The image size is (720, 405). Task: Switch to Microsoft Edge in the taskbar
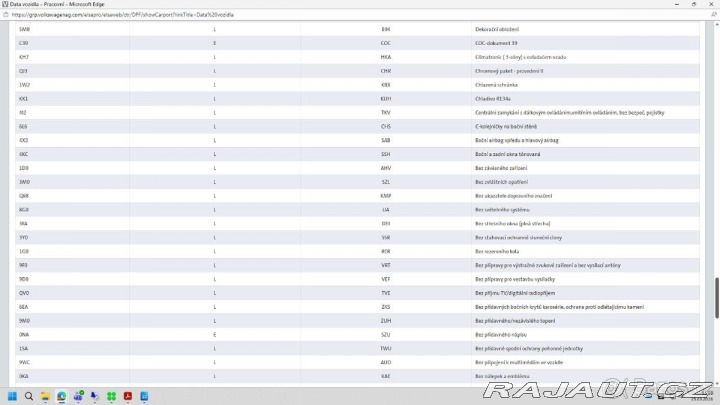coord(61,396)
